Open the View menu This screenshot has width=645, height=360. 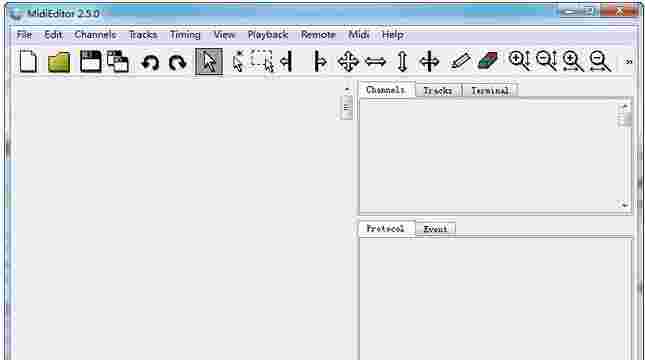point(224,35)
